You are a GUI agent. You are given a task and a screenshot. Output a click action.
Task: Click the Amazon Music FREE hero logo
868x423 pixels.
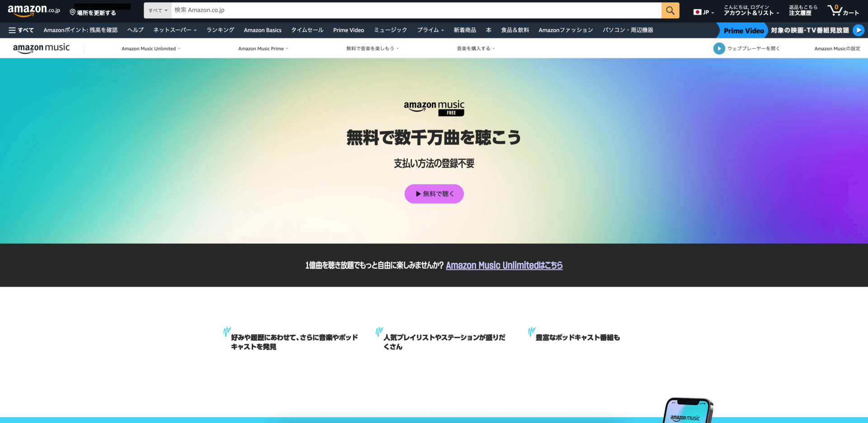coord(434,109)
